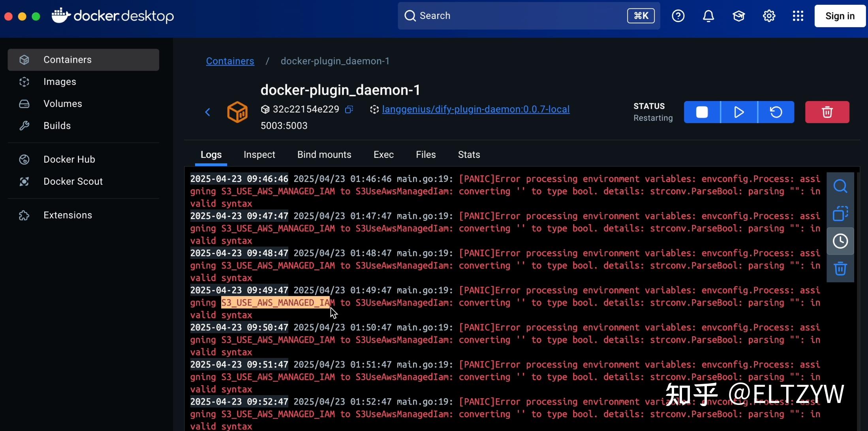Collapse details using the back chevron

coord(208,112)
